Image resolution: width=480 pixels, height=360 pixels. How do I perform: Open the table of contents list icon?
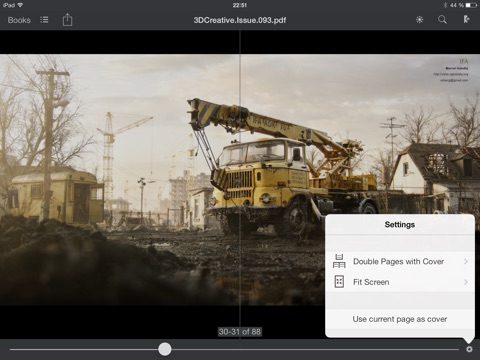44,20
